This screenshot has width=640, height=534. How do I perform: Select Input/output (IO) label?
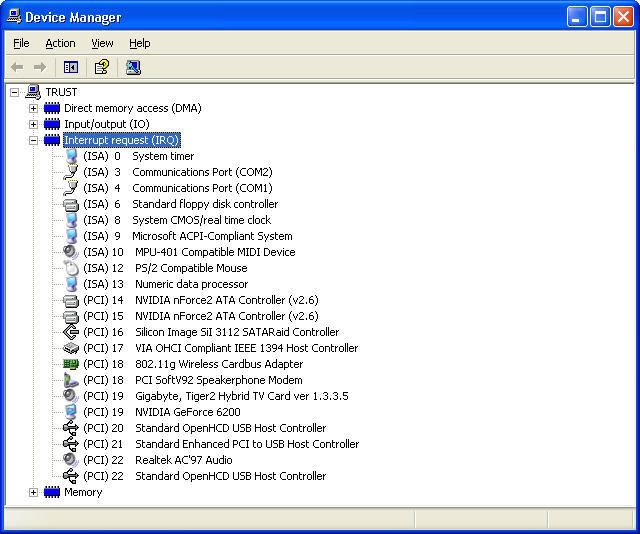(x=107, y=124)
